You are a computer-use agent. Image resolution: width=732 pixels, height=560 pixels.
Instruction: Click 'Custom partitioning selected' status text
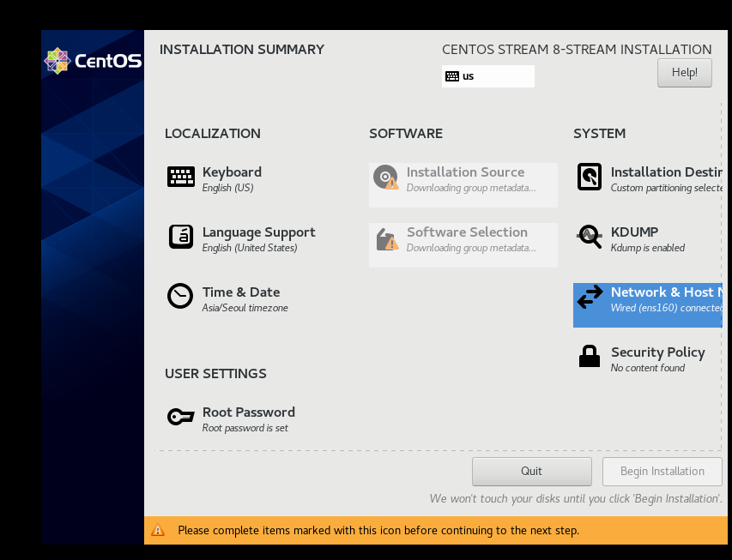(x=666, y=188)
